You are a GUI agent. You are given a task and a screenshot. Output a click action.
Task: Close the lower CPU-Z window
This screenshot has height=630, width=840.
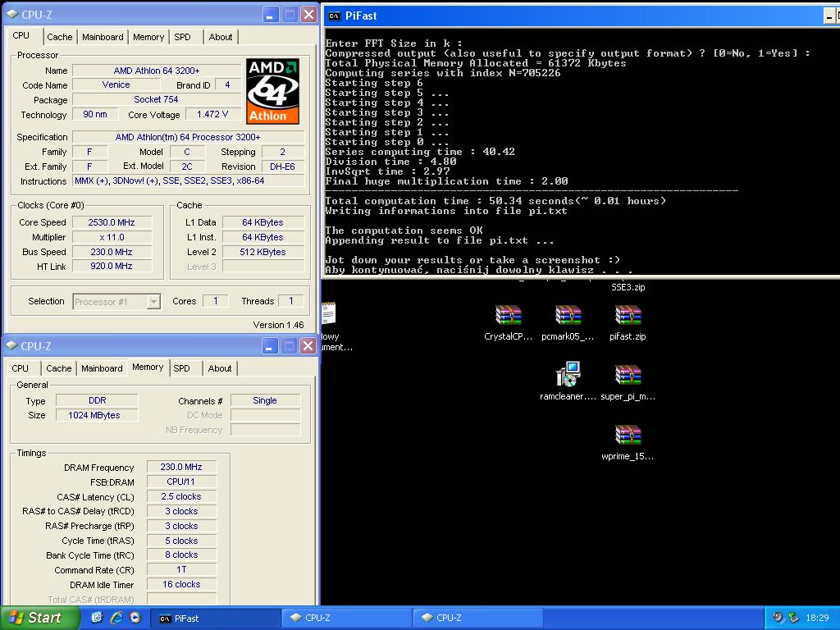pyautogui.click(x=308, y=346)
